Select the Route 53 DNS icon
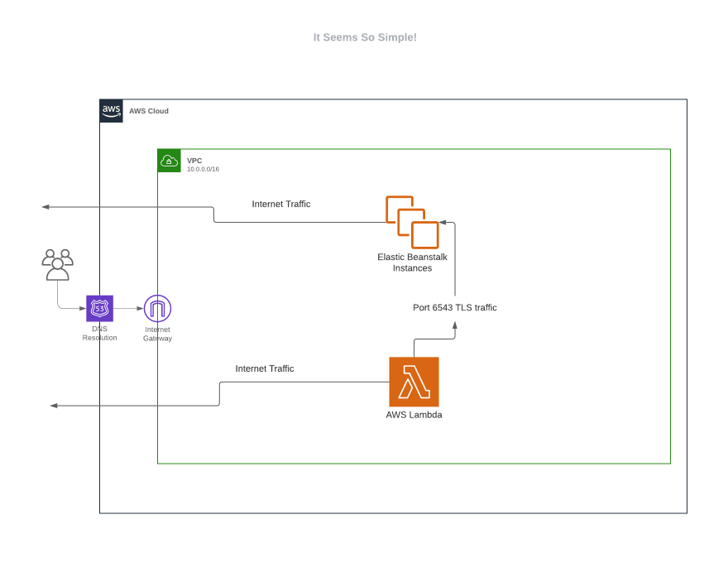 click(x=100, y=309)
